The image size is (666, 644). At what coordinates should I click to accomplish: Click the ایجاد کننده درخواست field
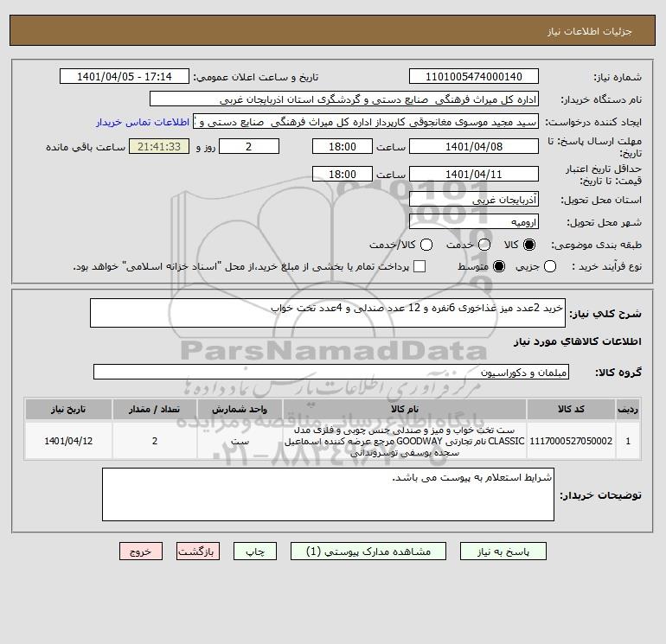click(366, 122)
